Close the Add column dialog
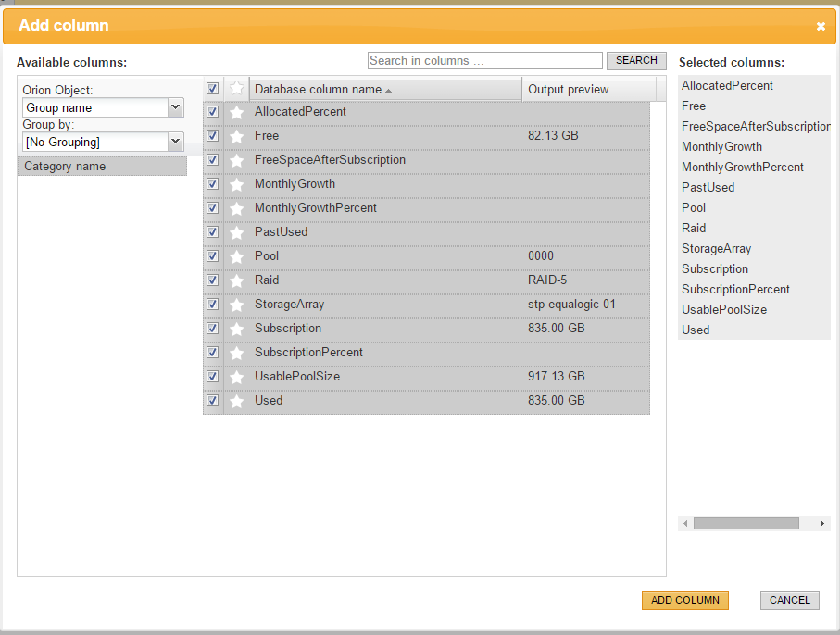 click(821, 26)
